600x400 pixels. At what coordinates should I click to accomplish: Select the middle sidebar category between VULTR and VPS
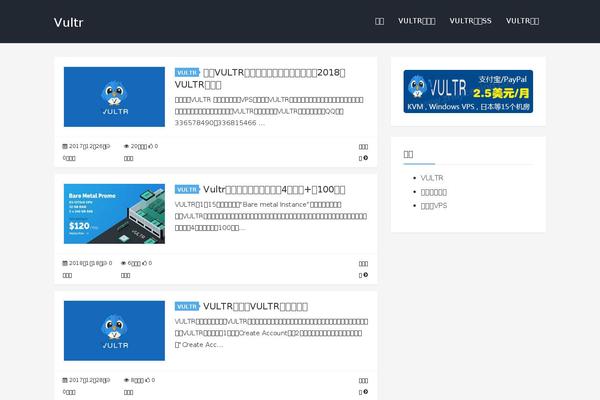point(434,192)
